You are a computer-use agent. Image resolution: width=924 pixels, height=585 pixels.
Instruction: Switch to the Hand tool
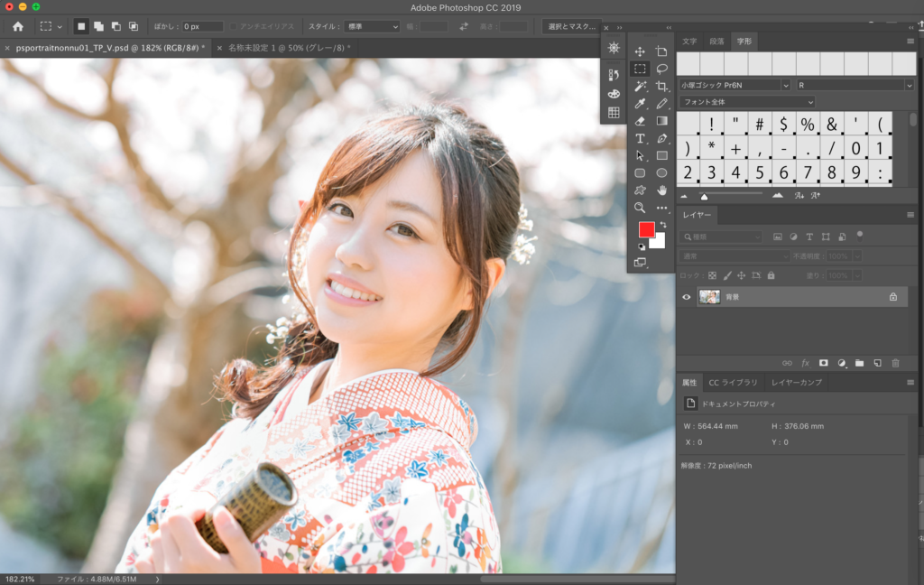coord(661,190)
